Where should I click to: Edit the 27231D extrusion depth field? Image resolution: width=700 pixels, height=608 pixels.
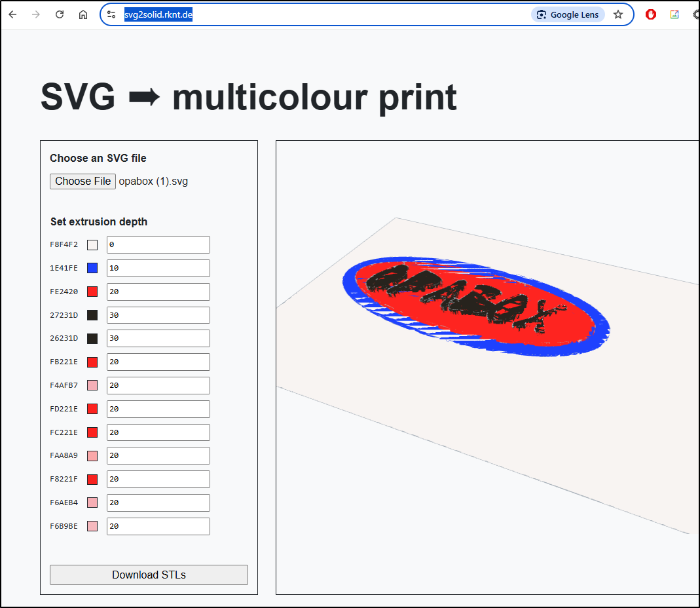158,315
